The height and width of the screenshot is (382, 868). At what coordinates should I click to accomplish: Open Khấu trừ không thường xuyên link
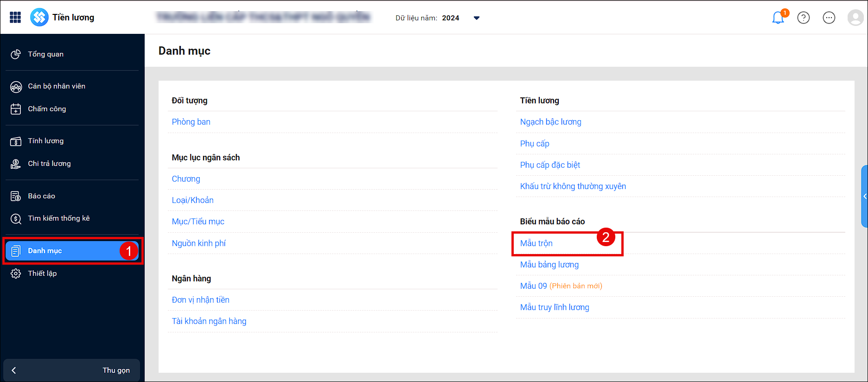573,186
